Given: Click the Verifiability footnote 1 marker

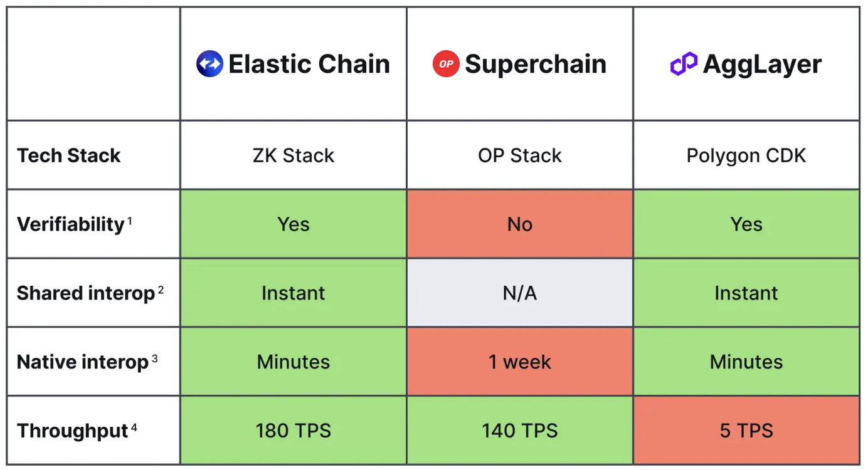Looking at the screenshot, I should click(129, 220).
